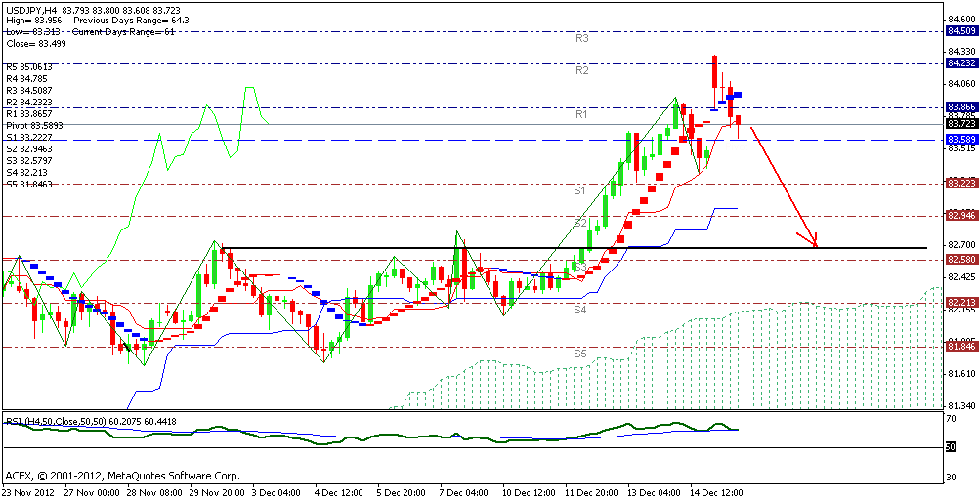The height and width of the screenshot is (500, 980).
Task: Click the 82.213 price tag
Action: 961,303
